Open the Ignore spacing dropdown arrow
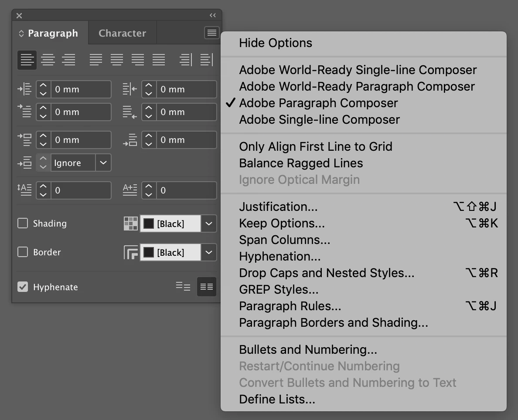Viewport: 518px width, 420px height. (x=103, y=163)
